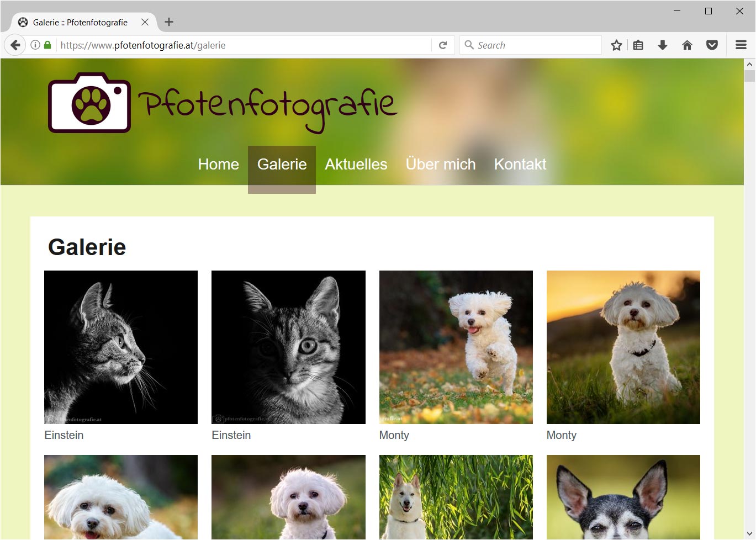Click the vertical scrollbar thumb
756x540 pixels.
[x=749, y=76]
